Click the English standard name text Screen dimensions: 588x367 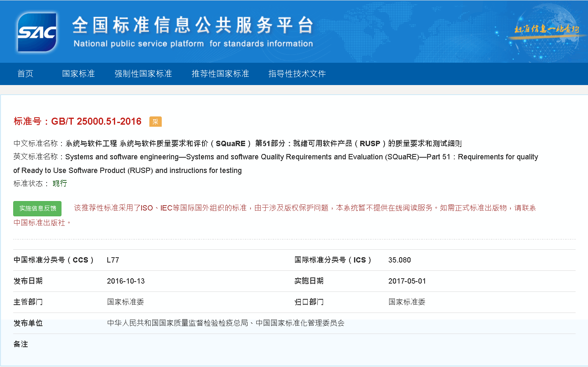(276, 163)
